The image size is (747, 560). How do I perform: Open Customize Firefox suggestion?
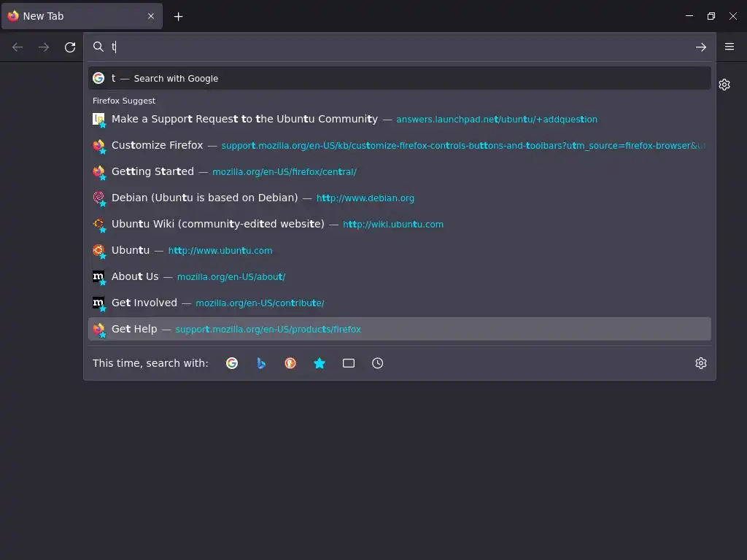click(399, 145)
